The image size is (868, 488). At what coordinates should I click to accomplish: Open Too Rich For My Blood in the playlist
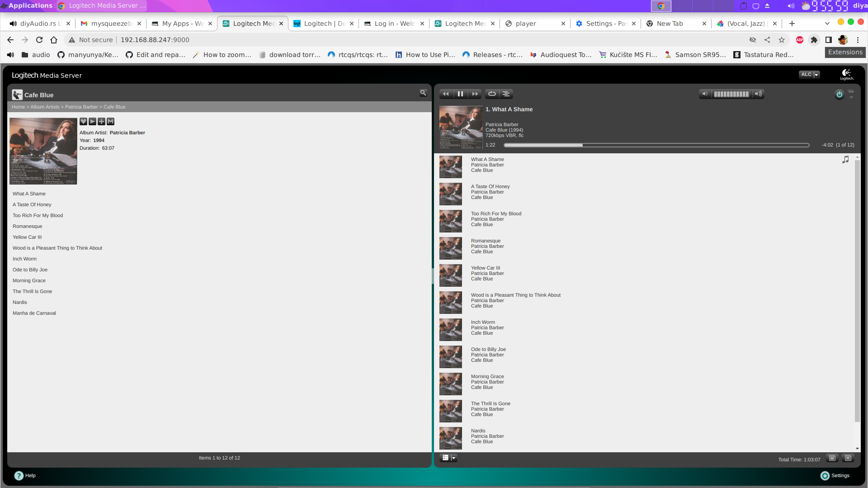click(x=496, y=214)
